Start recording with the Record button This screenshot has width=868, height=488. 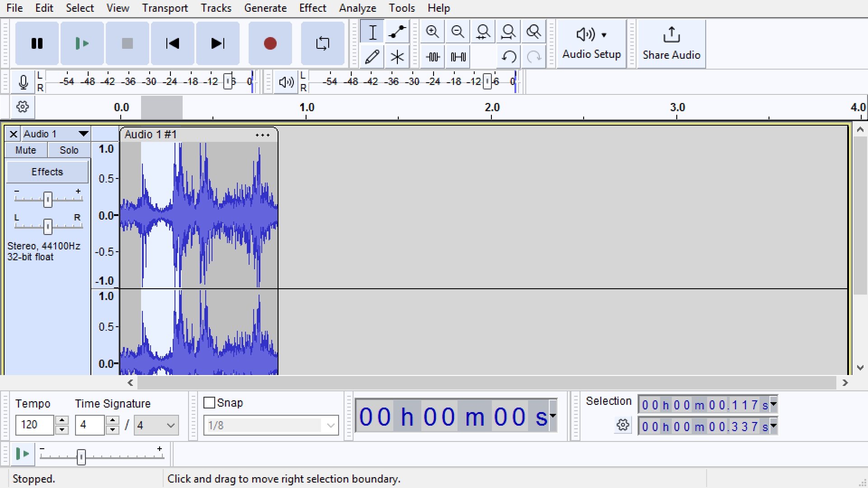[x=270, y=43]
